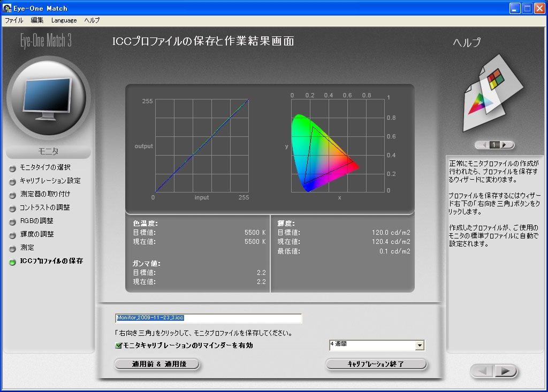
Task: Select the 測定器の取り付け step
Action: coord(45,194)
